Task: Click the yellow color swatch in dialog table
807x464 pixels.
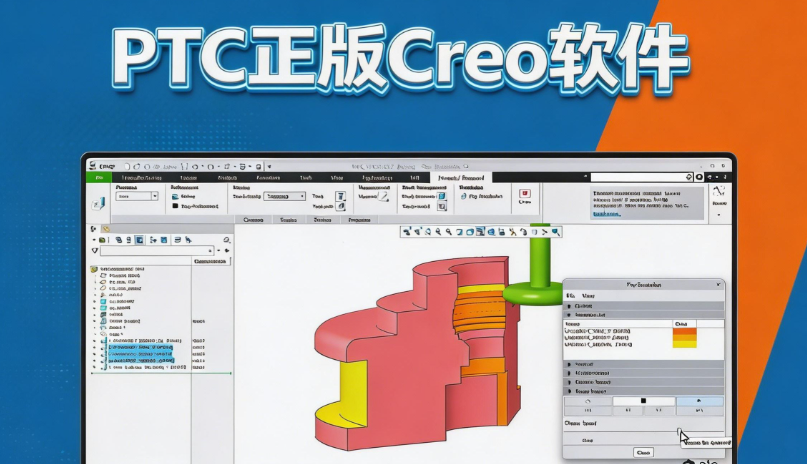Action: (685, 345)
